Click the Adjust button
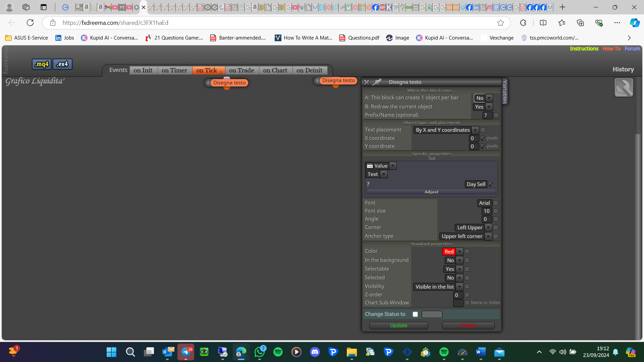The width and height of the screenshot is (644, 362). point(431,192)
